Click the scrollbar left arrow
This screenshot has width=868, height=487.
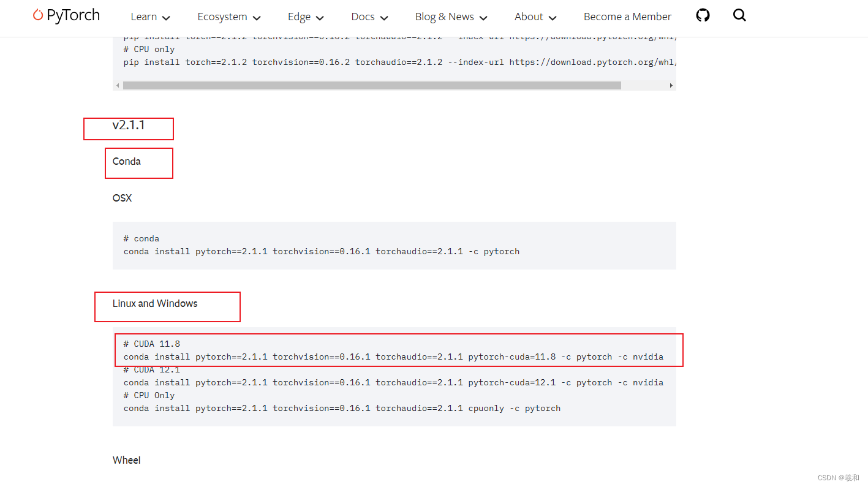[117, 85]
